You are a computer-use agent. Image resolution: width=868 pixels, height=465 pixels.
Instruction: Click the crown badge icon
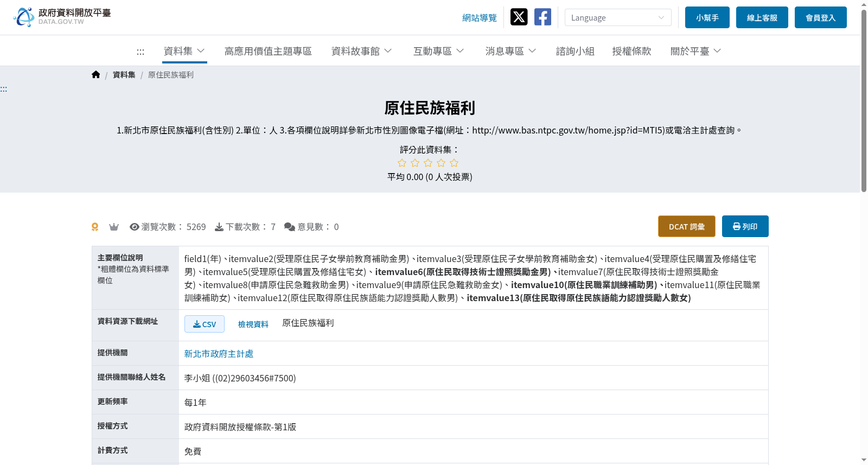click(114, 227)
